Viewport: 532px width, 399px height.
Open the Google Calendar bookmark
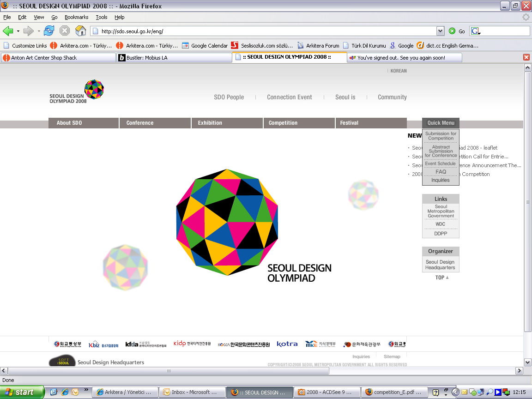click(x=205, y=45)
